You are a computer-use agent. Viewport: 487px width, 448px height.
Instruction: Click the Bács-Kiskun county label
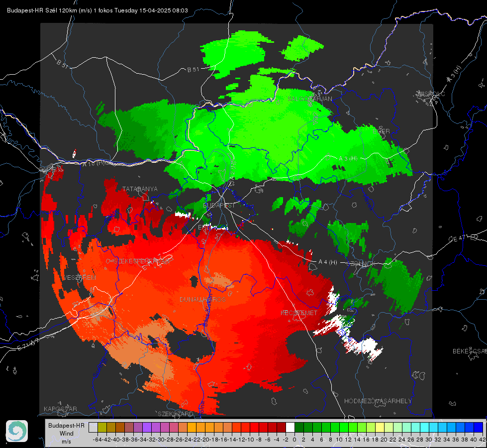click(x=207, y=310)
